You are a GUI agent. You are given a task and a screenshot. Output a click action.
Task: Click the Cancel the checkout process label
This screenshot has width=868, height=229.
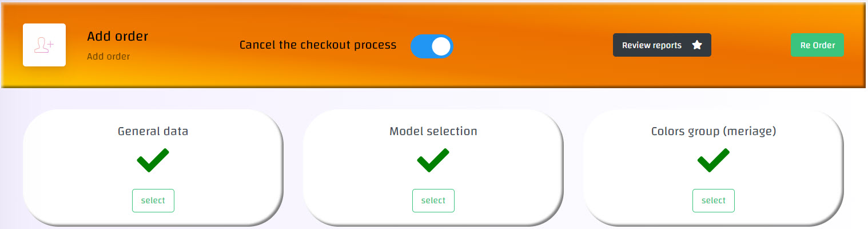(x=317, y=45)
